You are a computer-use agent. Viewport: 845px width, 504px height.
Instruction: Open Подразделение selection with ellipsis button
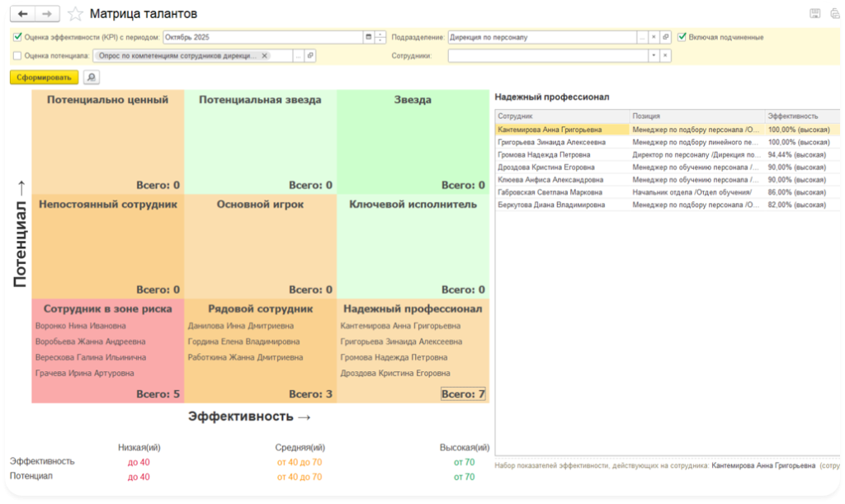[642, 37]
